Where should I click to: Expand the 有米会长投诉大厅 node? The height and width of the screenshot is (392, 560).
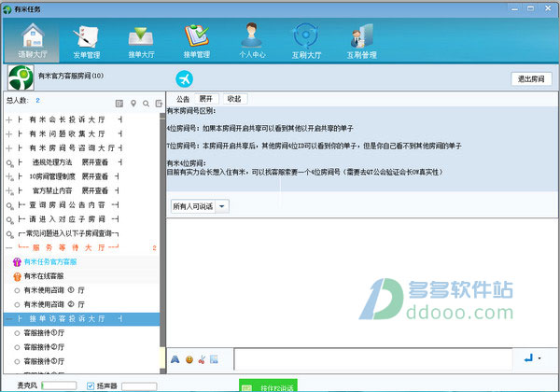click(9, 119)
